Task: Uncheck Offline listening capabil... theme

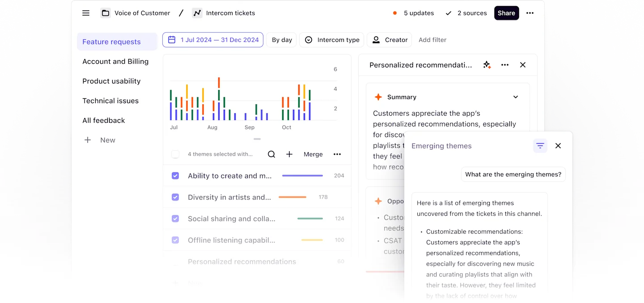Action: 175,240
